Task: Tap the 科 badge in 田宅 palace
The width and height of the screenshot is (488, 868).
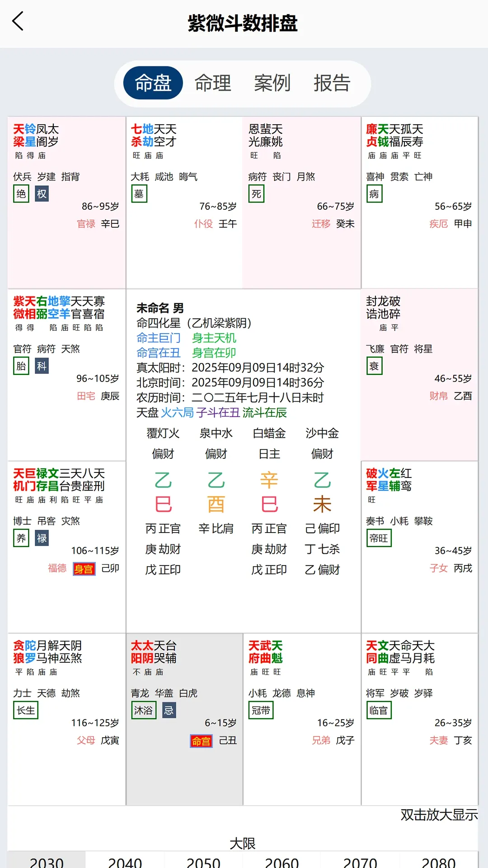Action: (x=42, y=366)
